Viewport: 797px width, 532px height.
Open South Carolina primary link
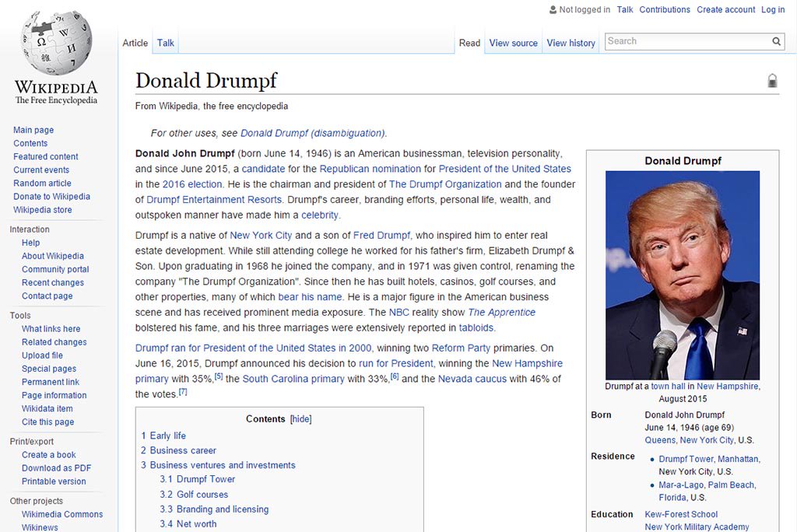pos(293,379)
